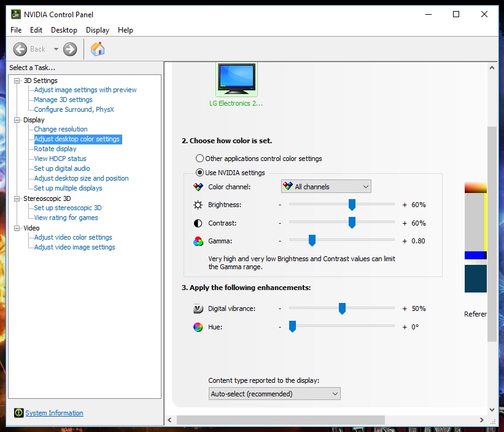504x432 pixels.
Task: Click the Gamma color circles icon
Action: (198, 242)
